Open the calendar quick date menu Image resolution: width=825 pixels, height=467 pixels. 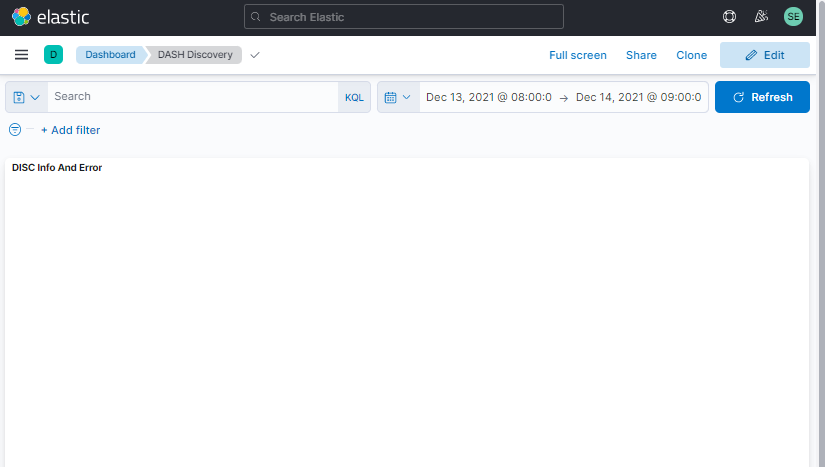[398, 97]
